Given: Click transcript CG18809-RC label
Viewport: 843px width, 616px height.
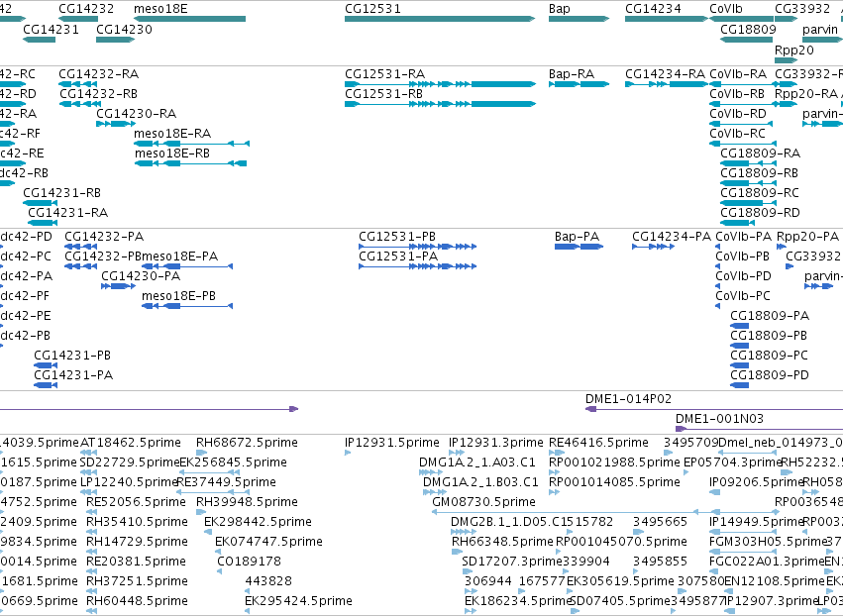Looking at the screenshot, I should [760, 192].
